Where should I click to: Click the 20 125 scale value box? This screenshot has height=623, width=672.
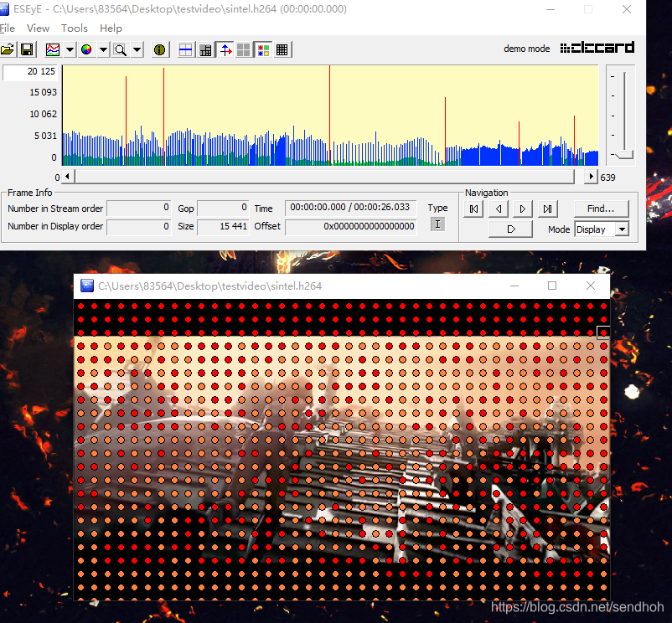click(29, 72)
